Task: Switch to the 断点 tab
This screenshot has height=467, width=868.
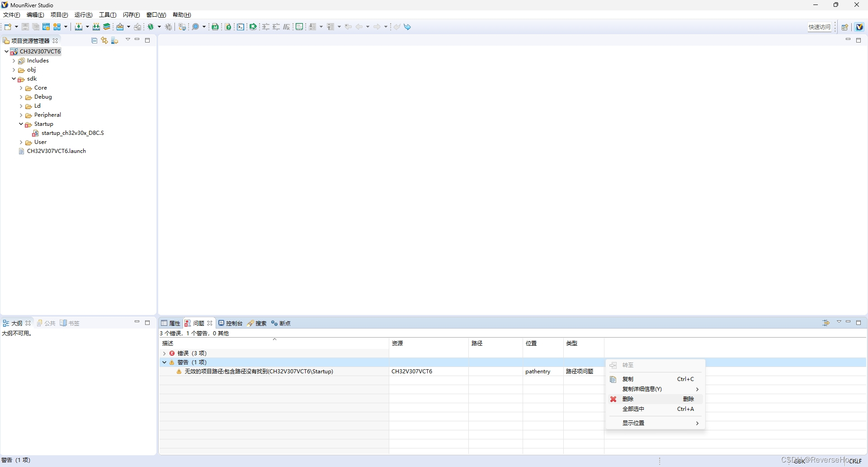Action: coord(281,323)
